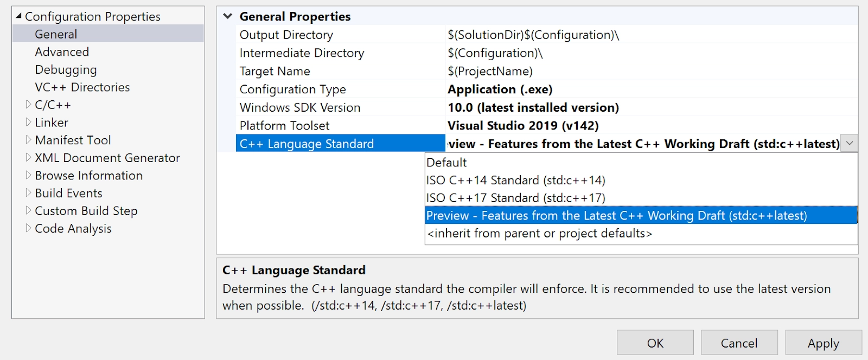Choose Default in the language standard list
The width and height of the screenshot is (868, 360).
click(x=641, y=162)
